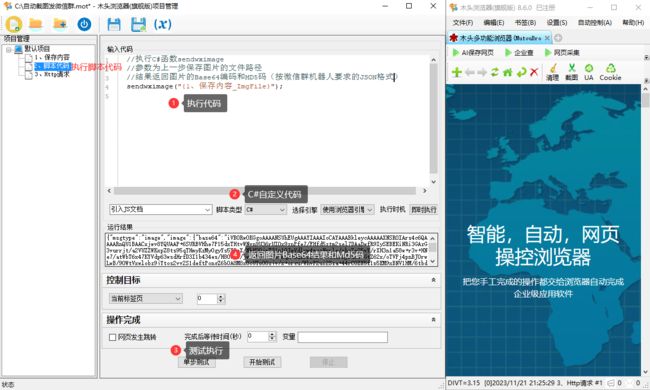The height and width of the screenshot is (390, 650).
Task: Click the blue power button icon
Action: 84,24
